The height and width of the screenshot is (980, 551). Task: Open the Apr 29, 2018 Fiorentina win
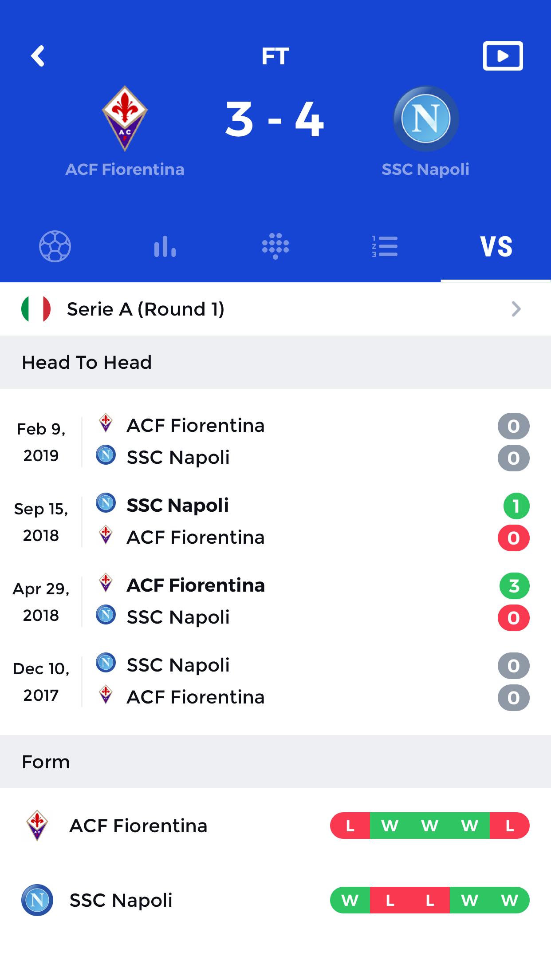click(x=275, y=602)
